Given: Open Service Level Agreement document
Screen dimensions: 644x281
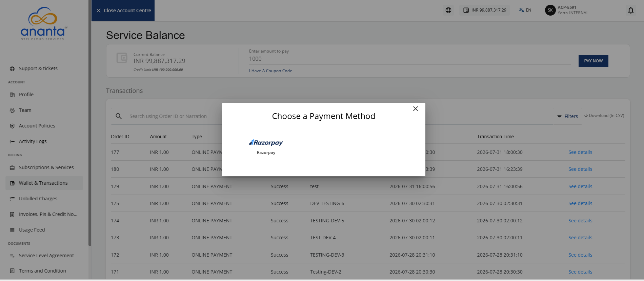Looking at the screenshot, I should tap(46, 256).
